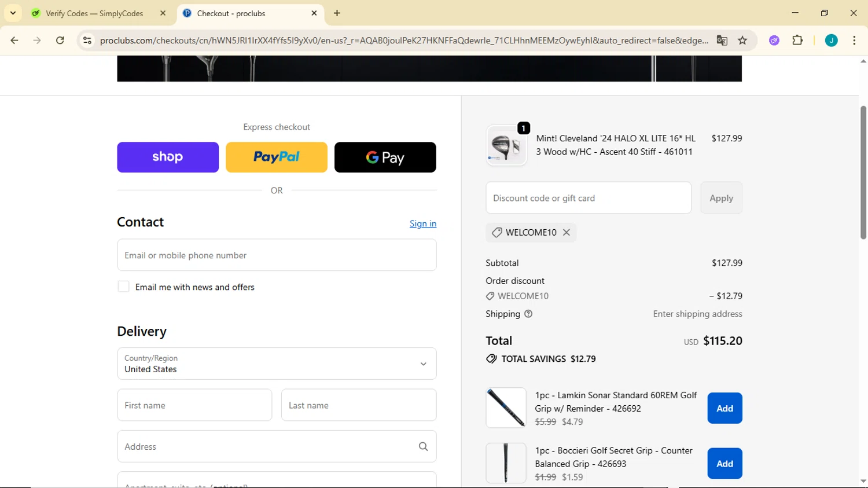Reload the checkout page
This screenshot has height=488, width=868.
[x=60, y=41]
